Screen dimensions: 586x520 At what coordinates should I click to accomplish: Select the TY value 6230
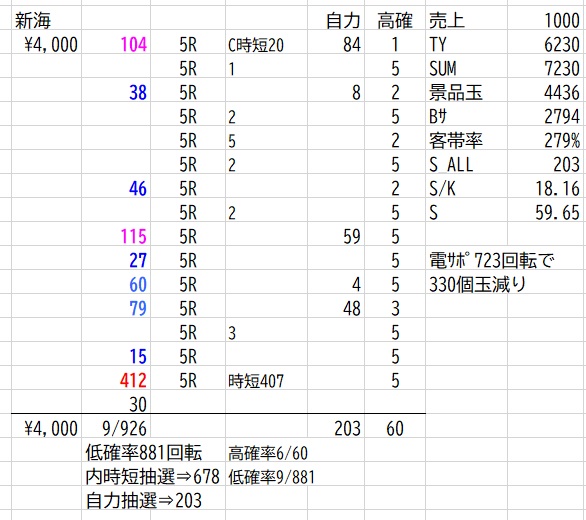pos(546,44)
